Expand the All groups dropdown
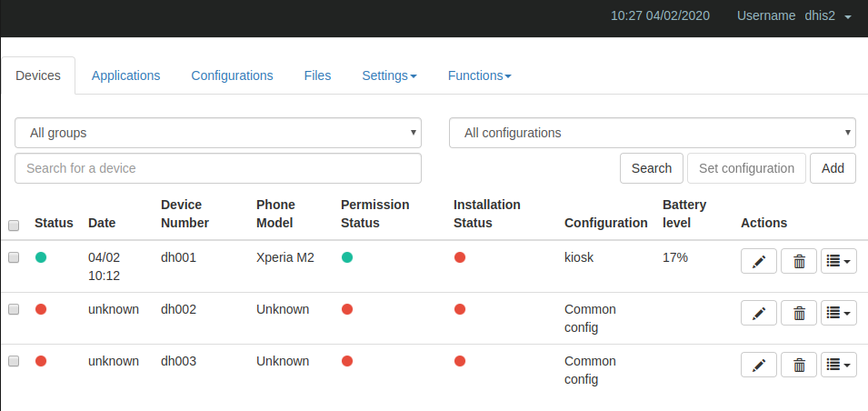Viewport: 868px width, 411px height. tap(218, 133)
